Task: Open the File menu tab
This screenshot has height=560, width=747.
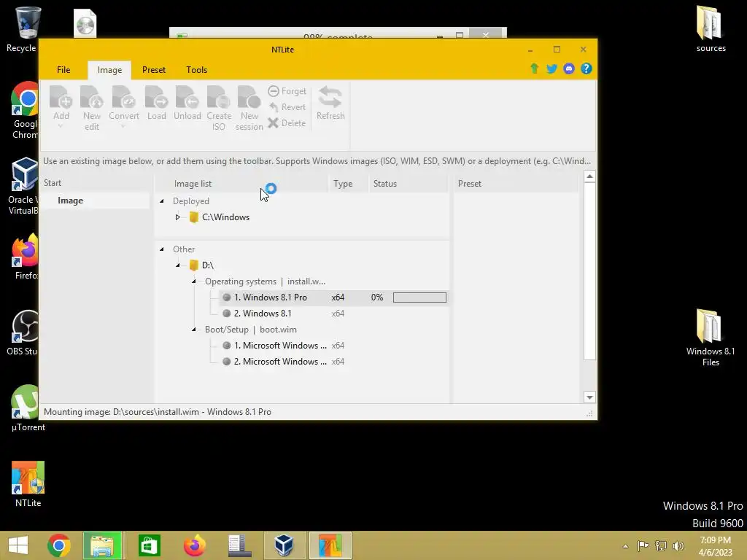Action: (x=63, y=70)
